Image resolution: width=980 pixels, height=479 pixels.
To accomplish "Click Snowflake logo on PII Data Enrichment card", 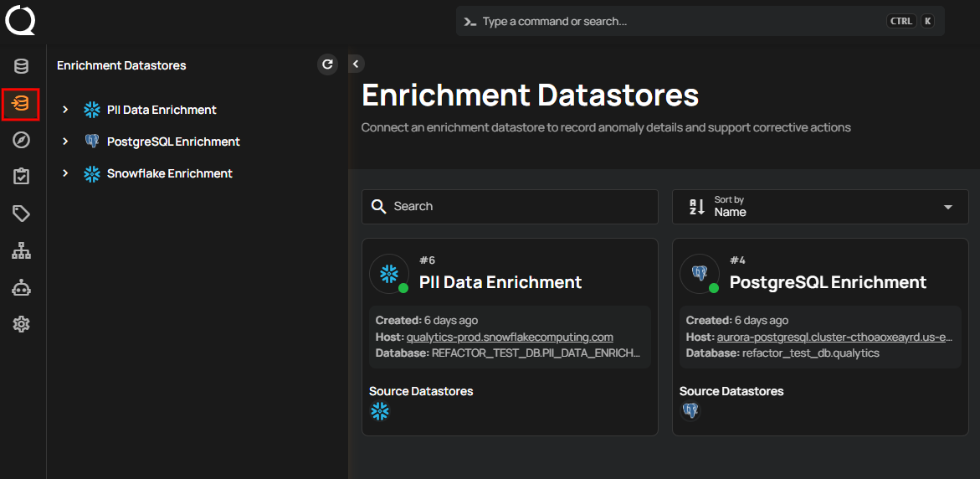I will click(x=389, y=273).
